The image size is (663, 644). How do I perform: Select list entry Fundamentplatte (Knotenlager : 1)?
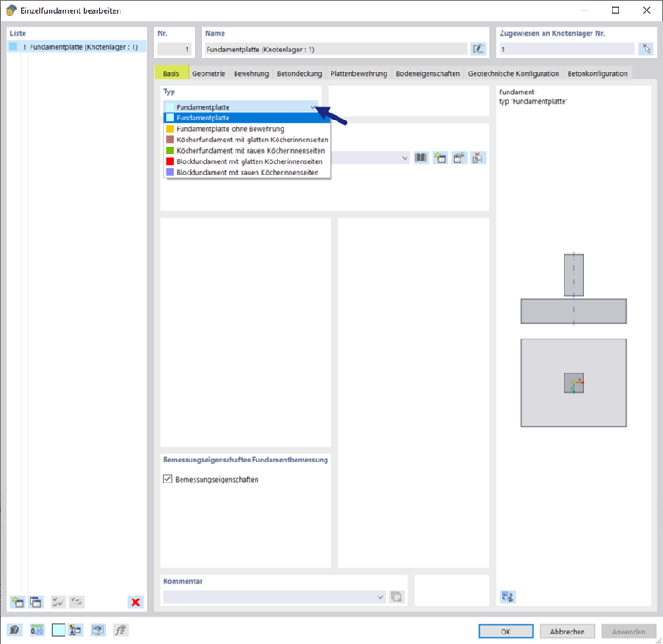point(77,46)
